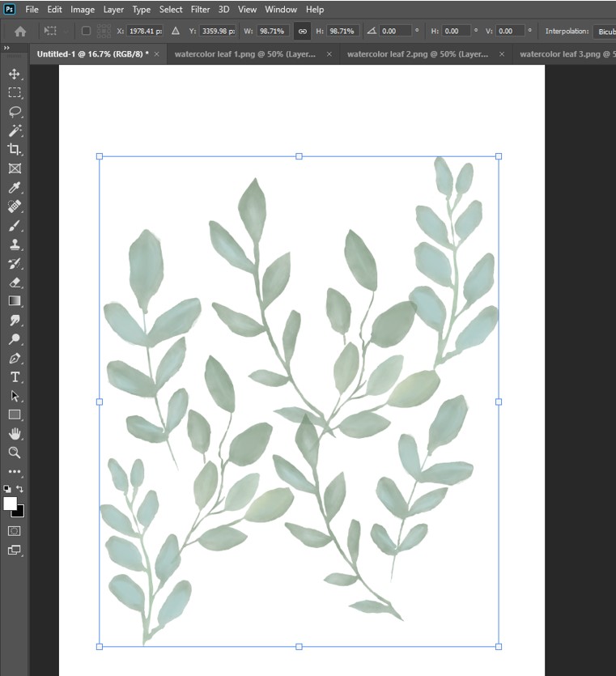Close the watercolor leaf 1.png tab
The image size is (616, 676).
point(329,54)
